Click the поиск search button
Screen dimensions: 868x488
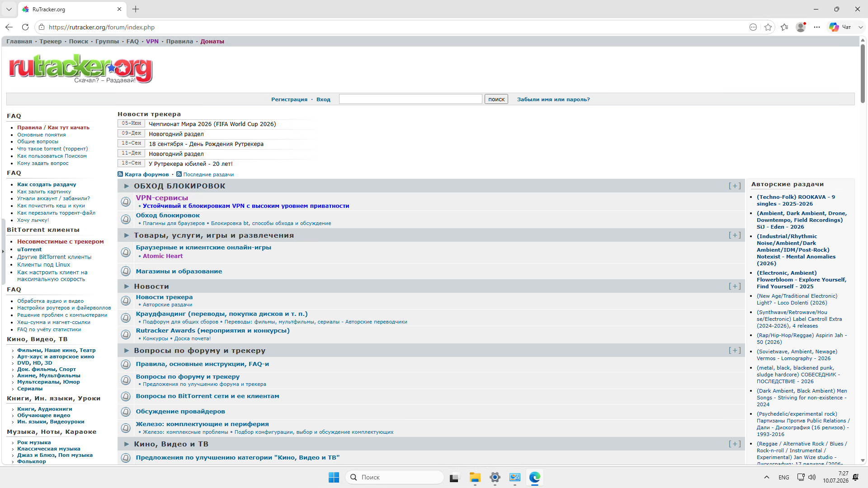click(496, 99)
